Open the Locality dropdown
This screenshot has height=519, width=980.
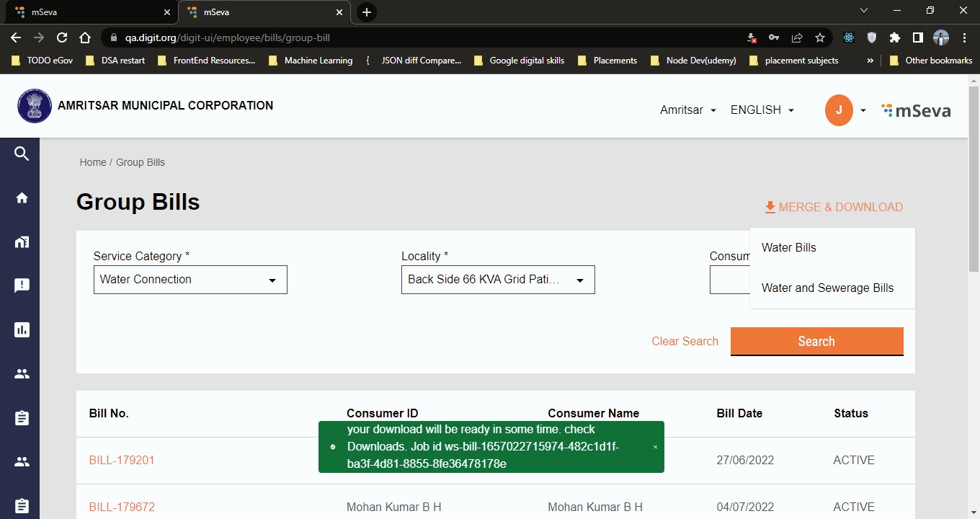(x=498, y=280)
